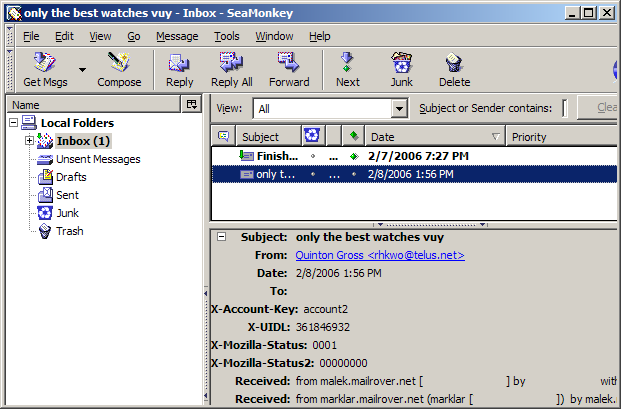The width and height of the screenshot is (621, 409).
Task: Open the Get Msgs dropdown arrow
Action: pyautogui.click(x=82, y=70)
